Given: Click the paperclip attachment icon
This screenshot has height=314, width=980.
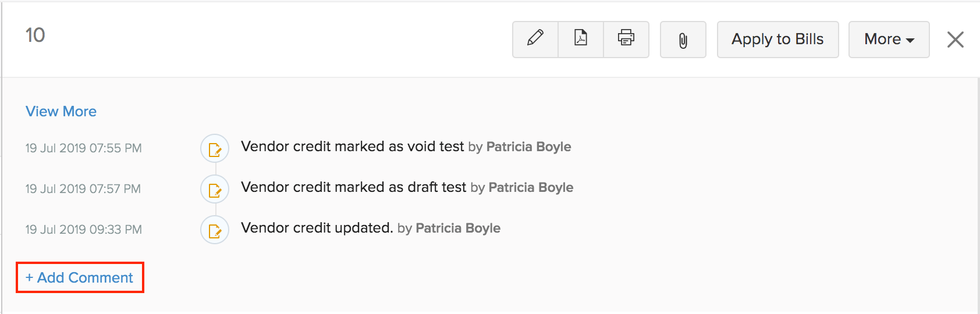Looking at the screenshot, I should (683, 40).
